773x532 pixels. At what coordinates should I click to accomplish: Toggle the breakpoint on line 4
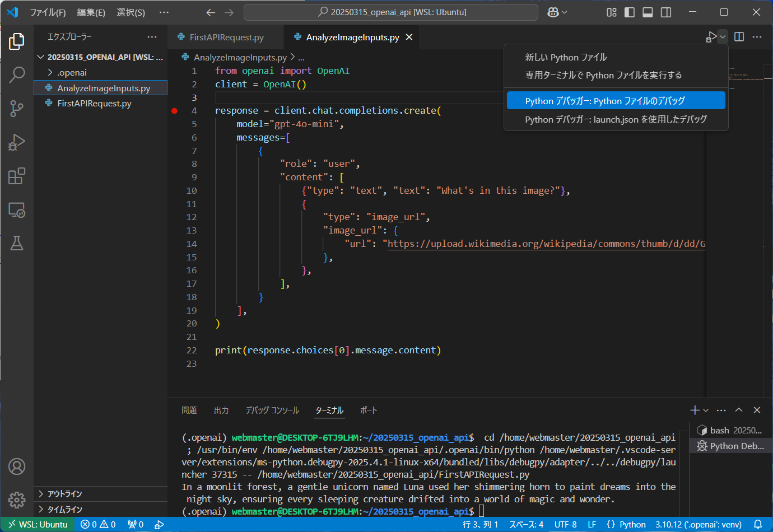point(174,111)
